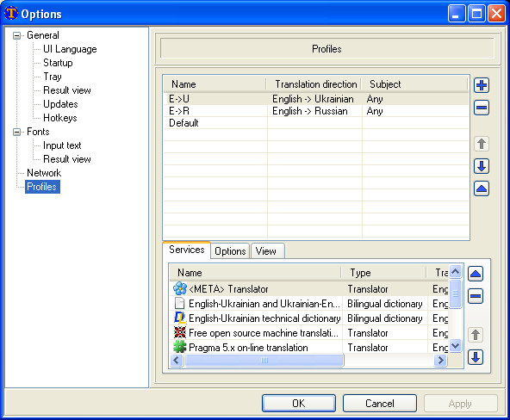Click the services list scroll-down arrow
This screenshot has width=510, height=420.
(456, 345)
